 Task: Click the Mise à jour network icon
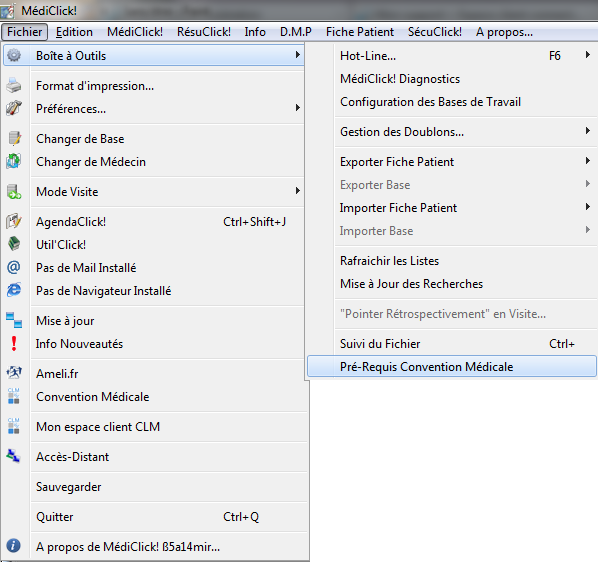click(14, 320)
